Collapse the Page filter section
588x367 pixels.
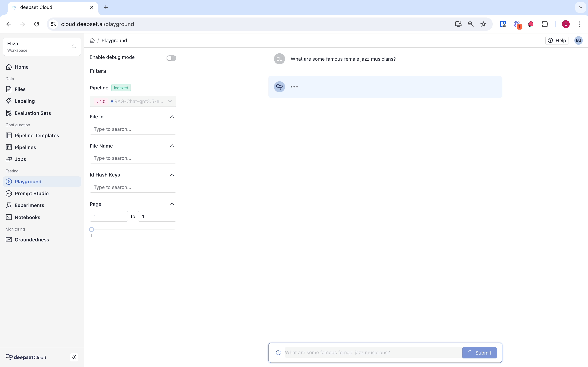(x=172, y=204)
